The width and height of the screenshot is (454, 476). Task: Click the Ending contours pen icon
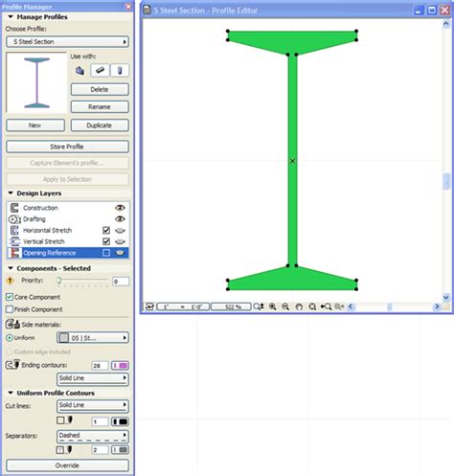(x=12, y=365)
